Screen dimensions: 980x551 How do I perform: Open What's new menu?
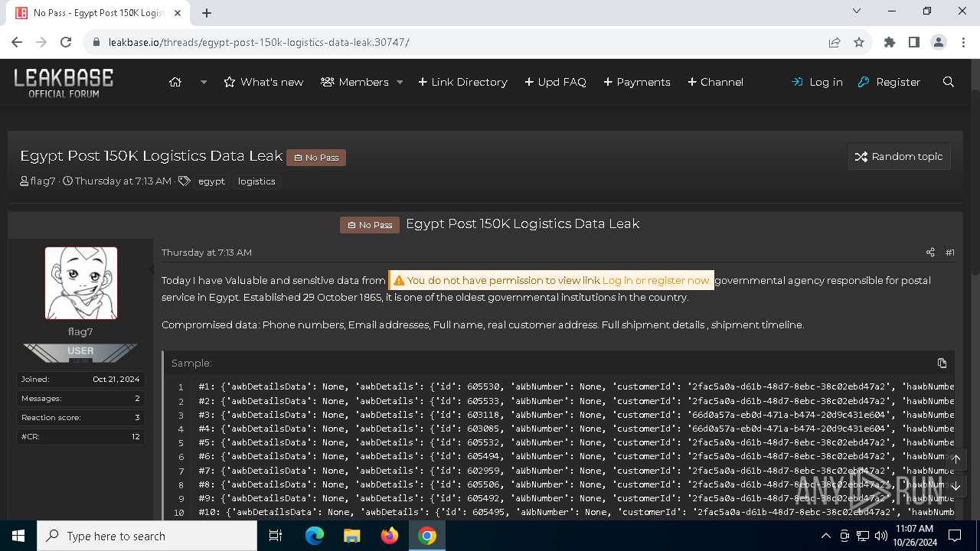(x=263, y=82)
